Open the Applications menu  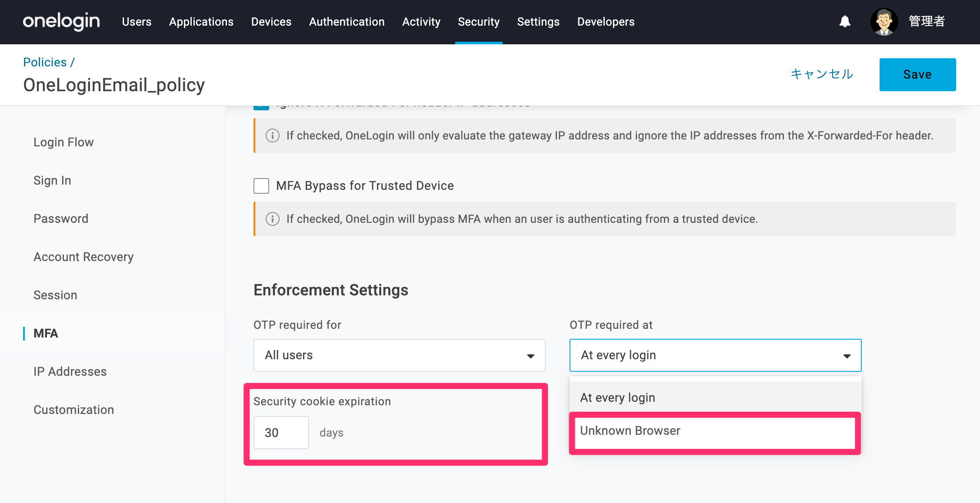pyautogui.click(x=201, y=22)
